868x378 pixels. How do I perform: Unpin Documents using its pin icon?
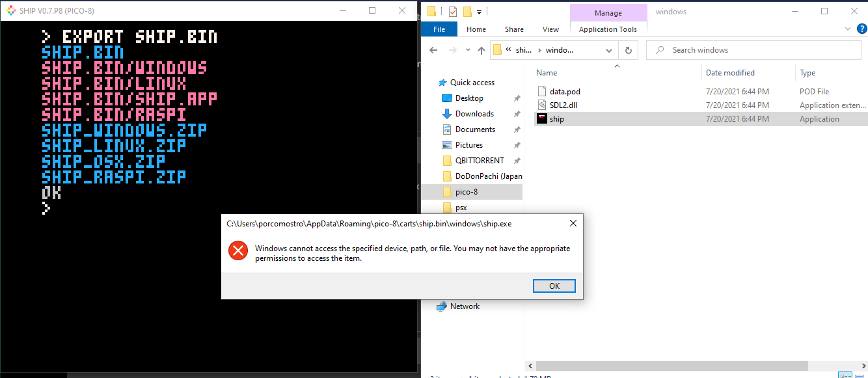pos(517,129)
